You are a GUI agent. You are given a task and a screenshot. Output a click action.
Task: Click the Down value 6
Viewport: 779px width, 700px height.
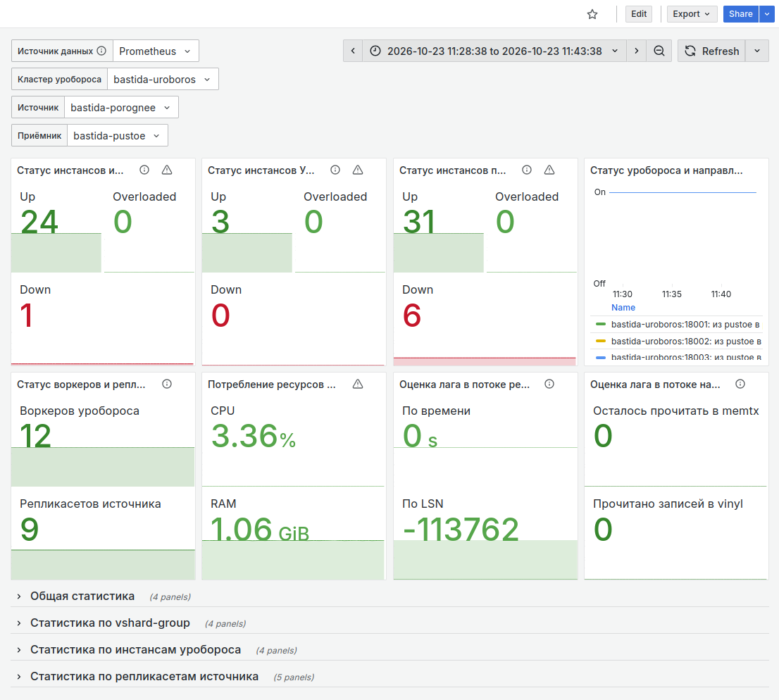coord(412,315)
